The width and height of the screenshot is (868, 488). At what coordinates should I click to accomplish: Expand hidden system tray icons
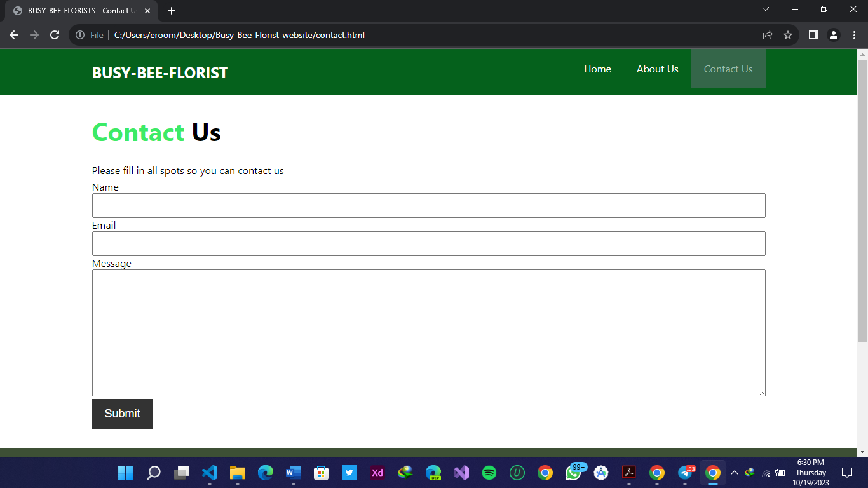[734, 473]
